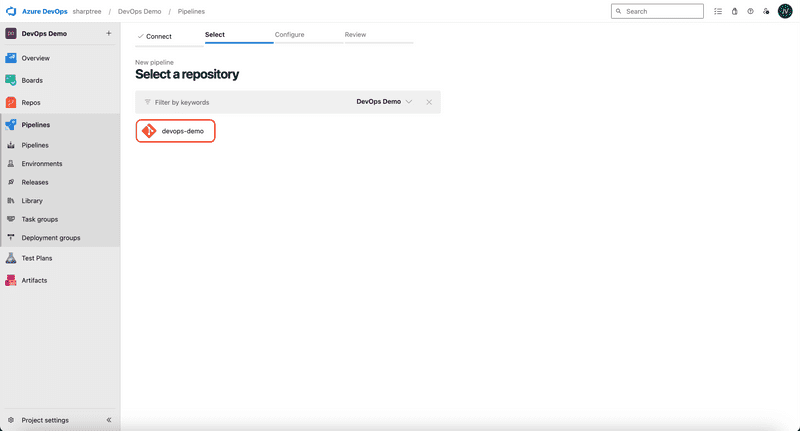Click the plus icon beside DevOps Demo
This screenshot has width=800, height=431.
pyautogui.click(x=108, y=33)
